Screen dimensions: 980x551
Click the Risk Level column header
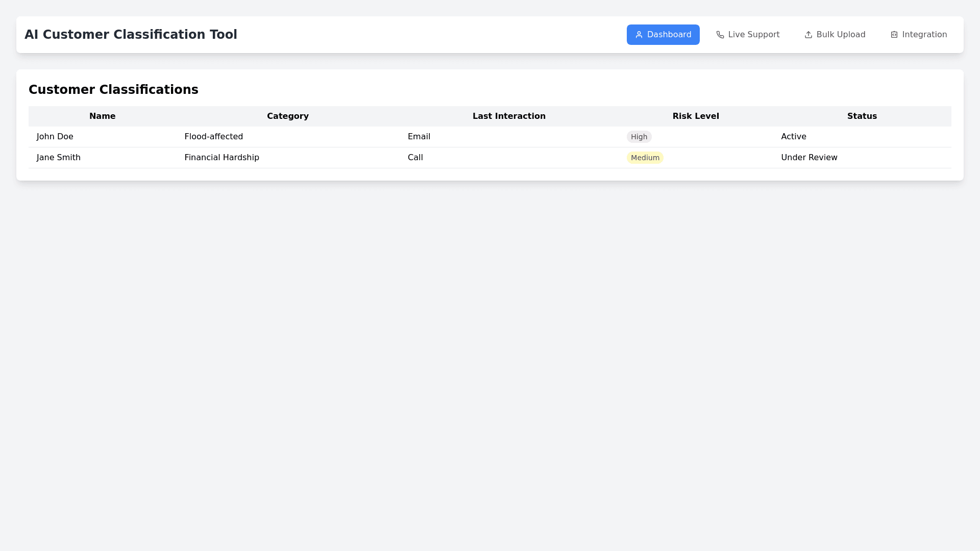(695, 116)
